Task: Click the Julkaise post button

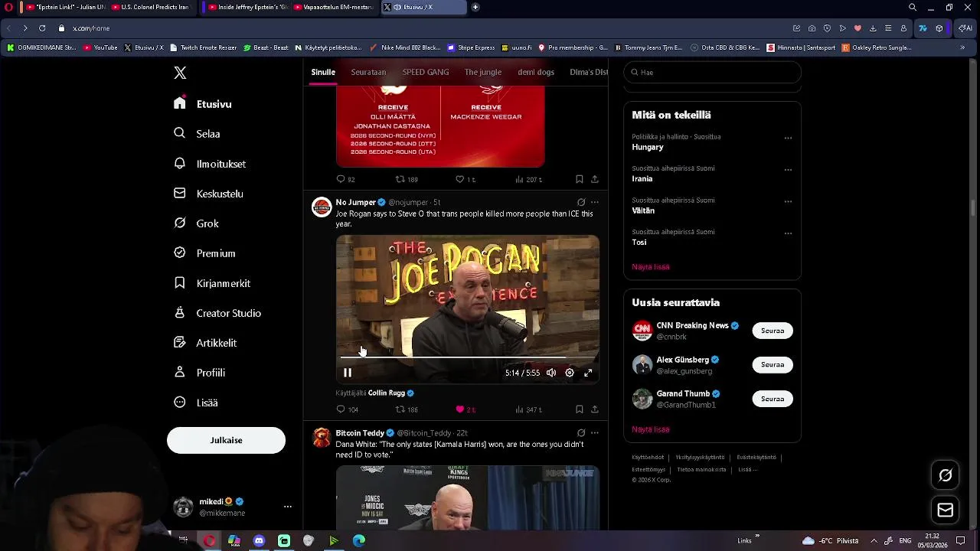Action: 226,440
